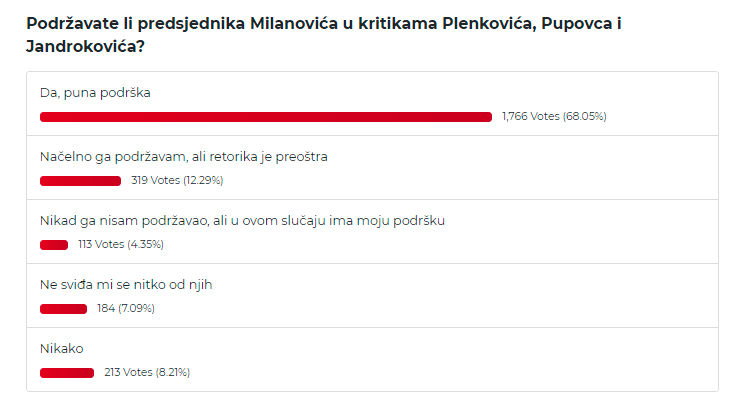This screenshot has height=402, width=740.
Task: Select the 'Da, puna podrška' poll option
Action: pos(95,93)
